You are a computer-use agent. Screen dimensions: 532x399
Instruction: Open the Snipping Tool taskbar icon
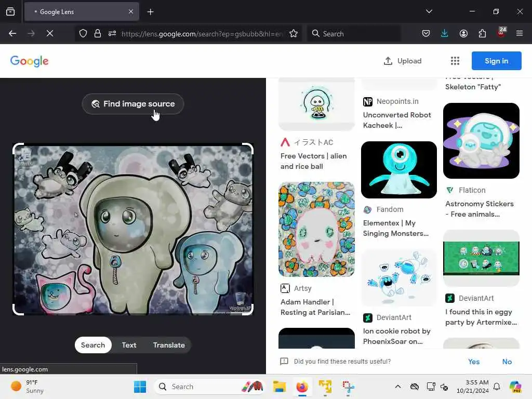(348, 387)
